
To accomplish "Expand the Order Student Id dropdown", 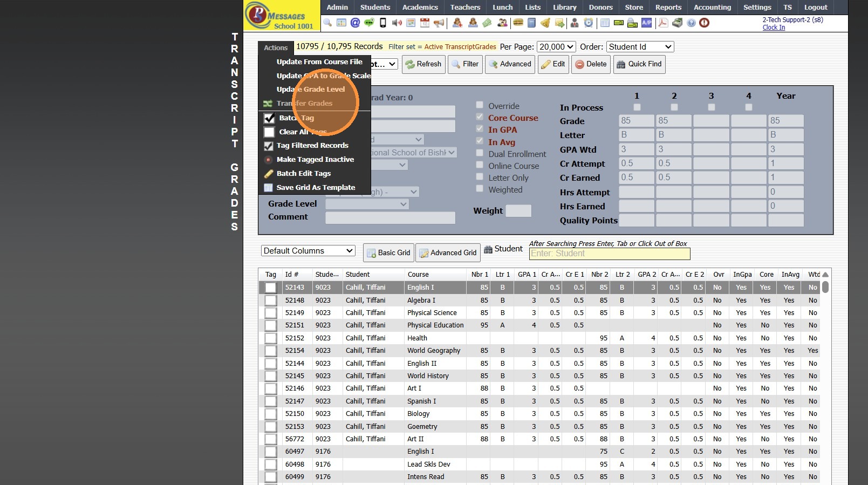I will click(640, 47).
